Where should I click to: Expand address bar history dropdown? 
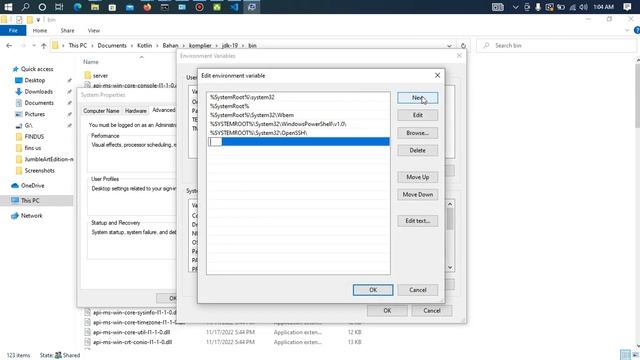pyautogui.click(x=449, y=46)
